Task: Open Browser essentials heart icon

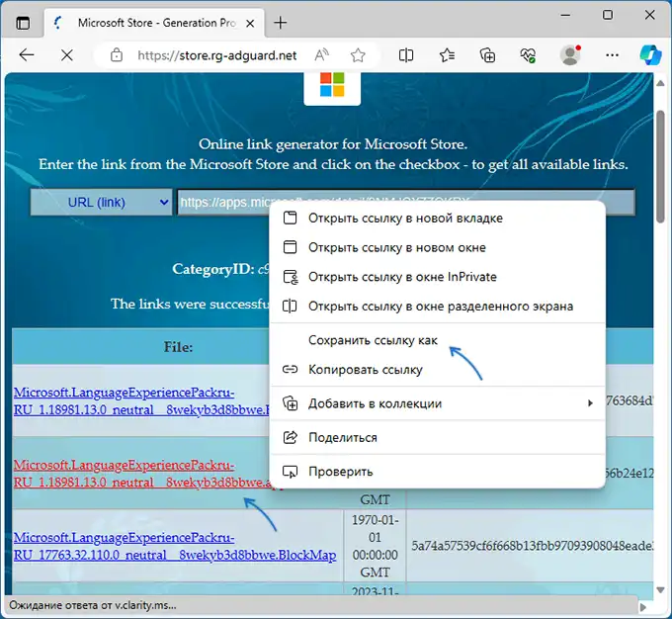Action: click(x=528, y=55)
